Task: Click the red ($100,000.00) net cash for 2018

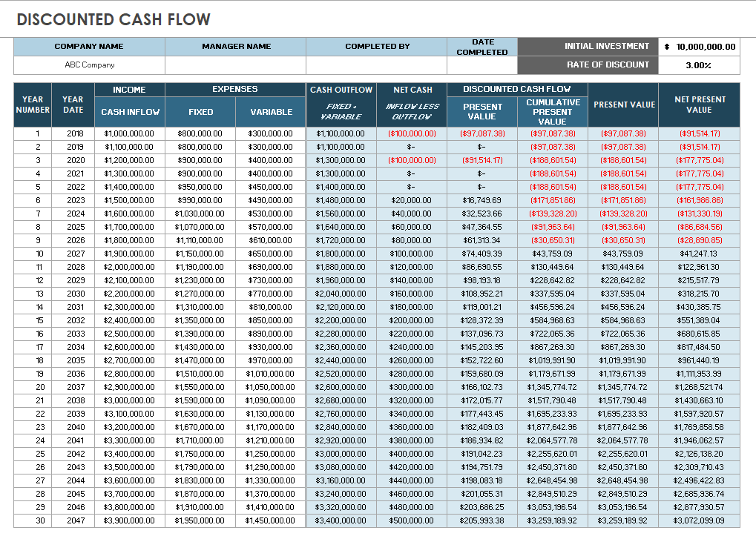Action: click(412, 136)
